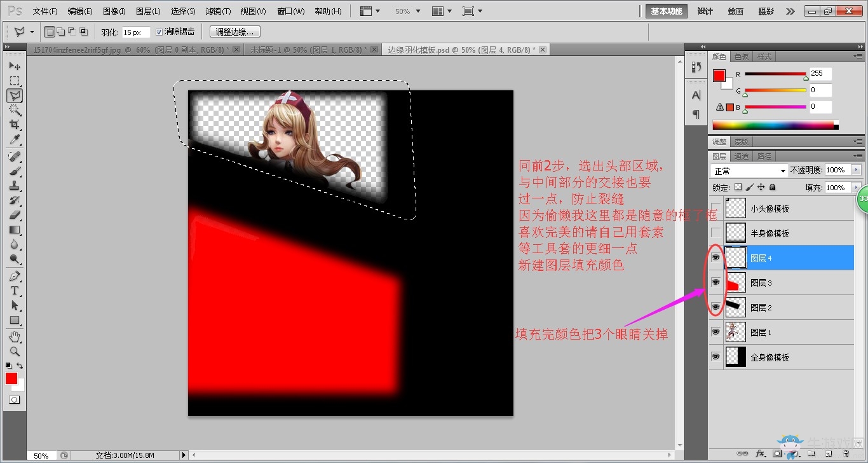Open the Layers panel options menu
Image resolution: width=868 pixels, height=463 pixels.
(x=858, y=156)
